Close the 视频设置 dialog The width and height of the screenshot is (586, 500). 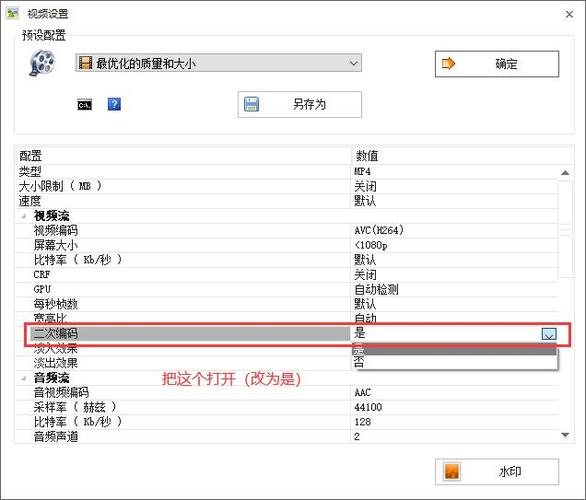pos(569,14)
